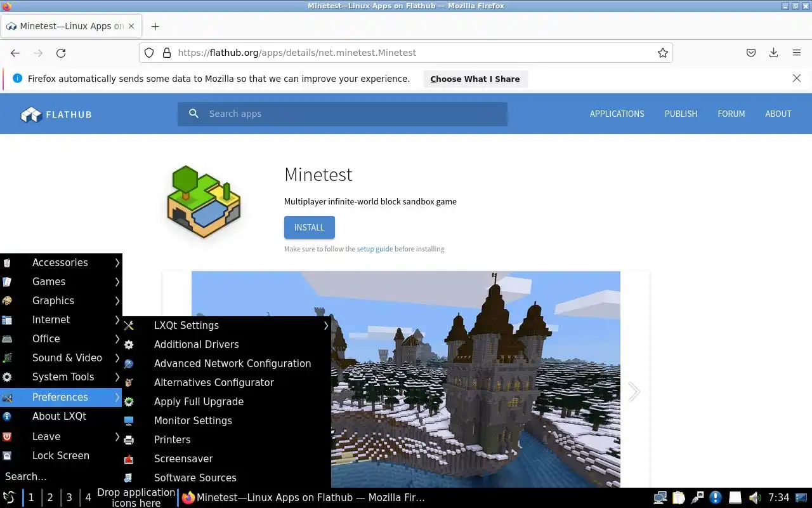Open the APPLICATIONS nav link

[617, 114]
